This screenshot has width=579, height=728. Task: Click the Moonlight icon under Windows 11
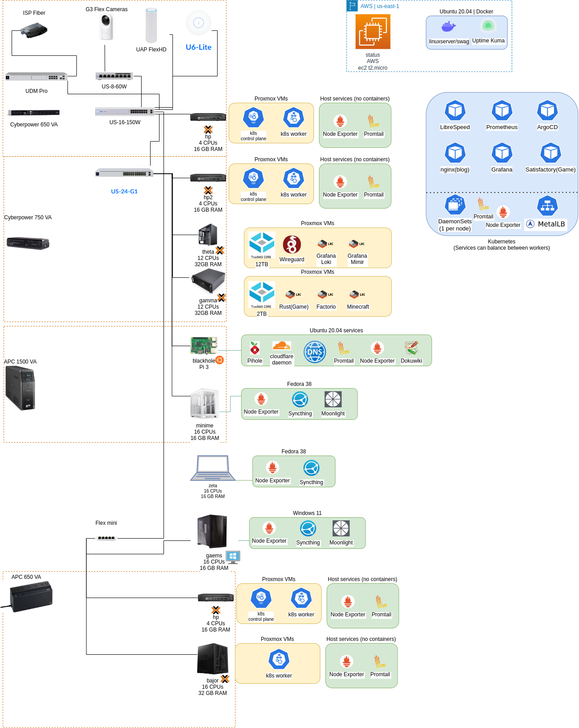click(x=341, y=528)
